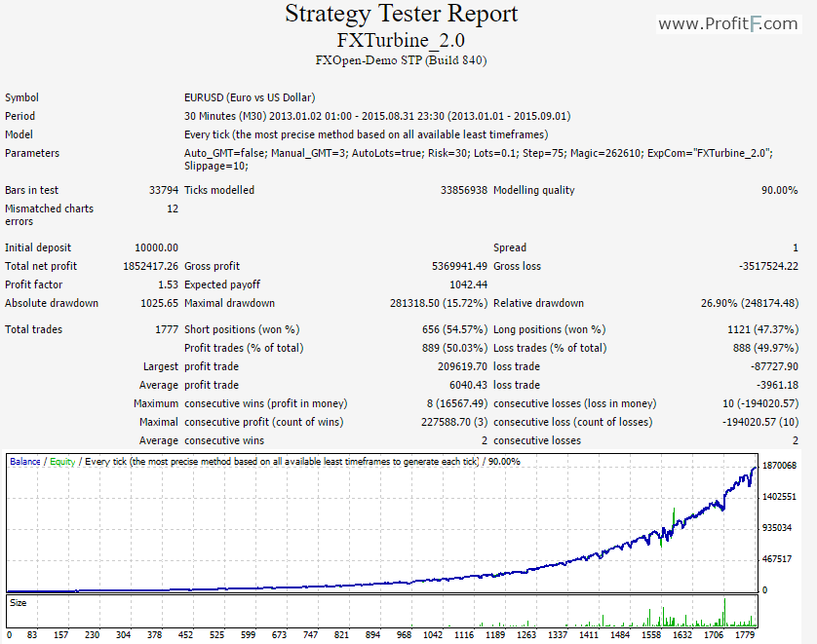Viewport: 817px width, 644px height.
Task: Click Profit trades value 889 (50.03%)
Action: pos(455,348)
